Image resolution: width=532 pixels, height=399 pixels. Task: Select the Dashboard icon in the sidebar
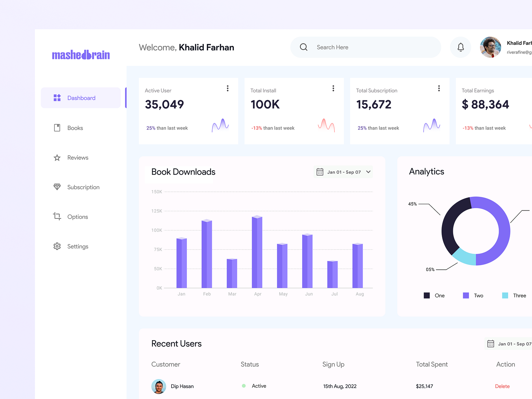57,97
